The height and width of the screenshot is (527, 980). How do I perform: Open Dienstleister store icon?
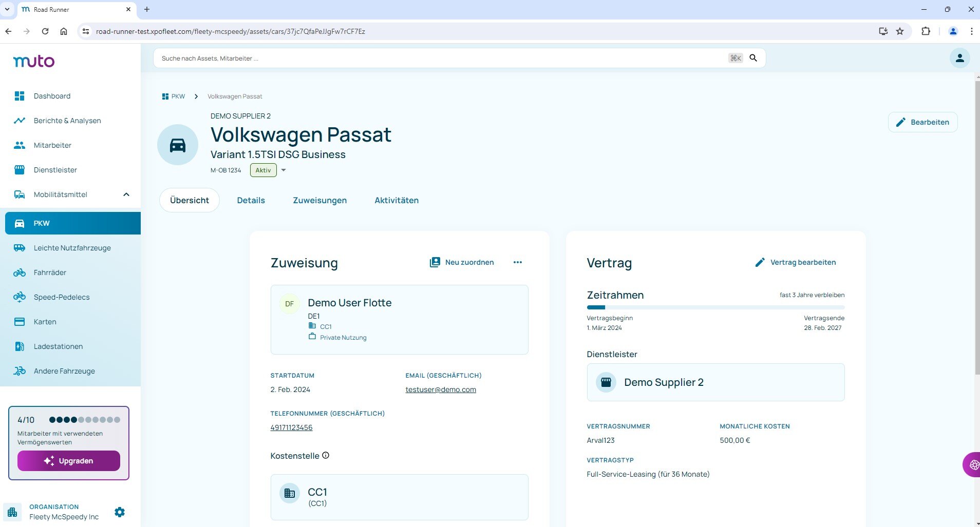pyautogui.click(x=20, y=170)
